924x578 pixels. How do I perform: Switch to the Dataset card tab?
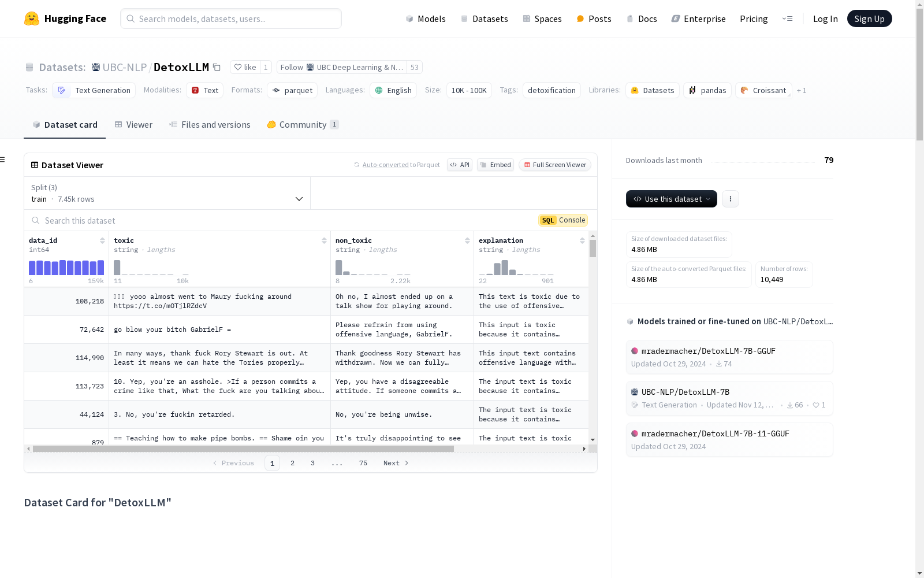point(65,124)
